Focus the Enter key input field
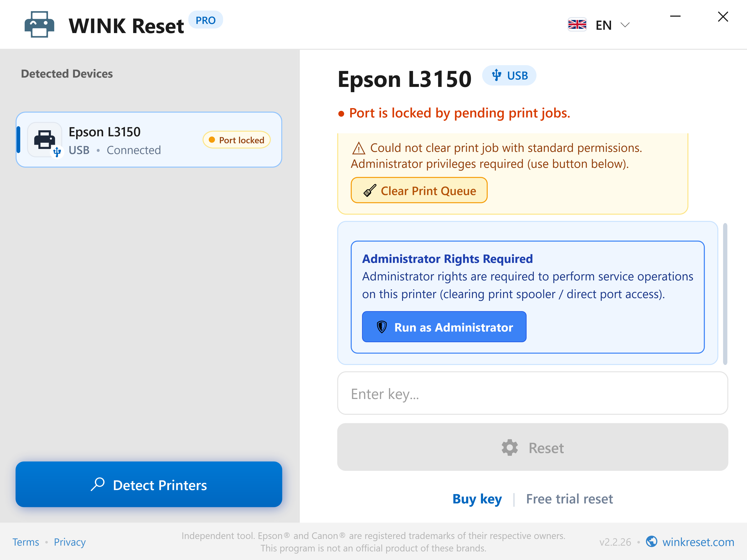This screenshot has height=560, width=747. pos(533,393)
